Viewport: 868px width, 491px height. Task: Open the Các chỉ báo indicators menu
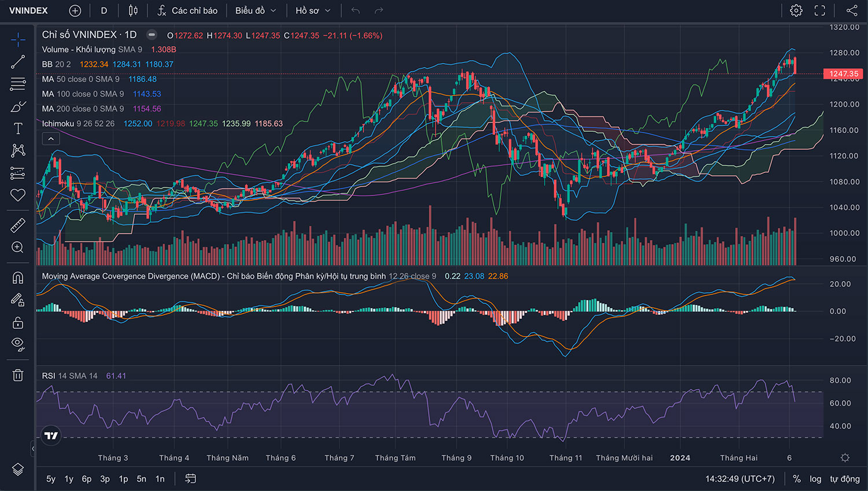coord(187,10)
